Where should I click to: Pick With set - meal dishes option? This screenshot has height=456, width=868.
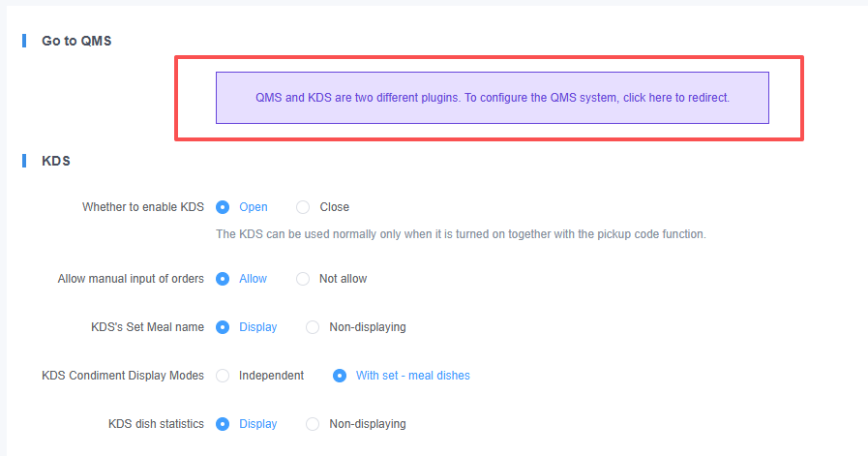[340, 376]
